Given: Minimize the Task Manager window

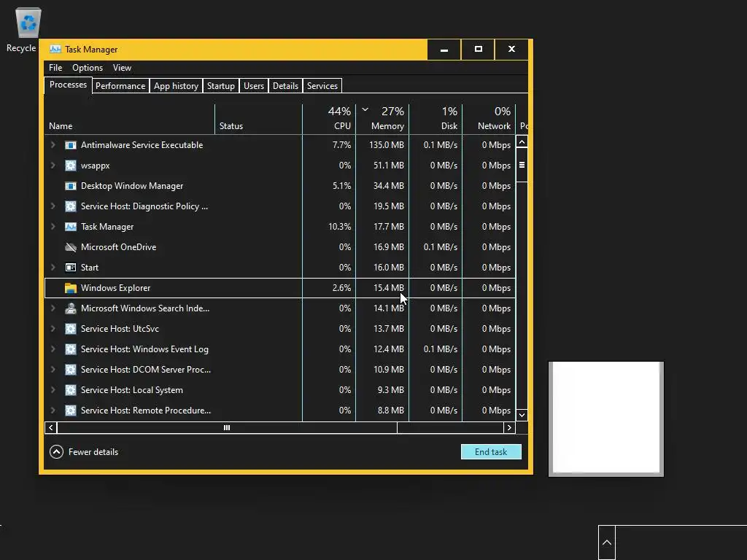Looking at the screenshot, I should (444, 49).
